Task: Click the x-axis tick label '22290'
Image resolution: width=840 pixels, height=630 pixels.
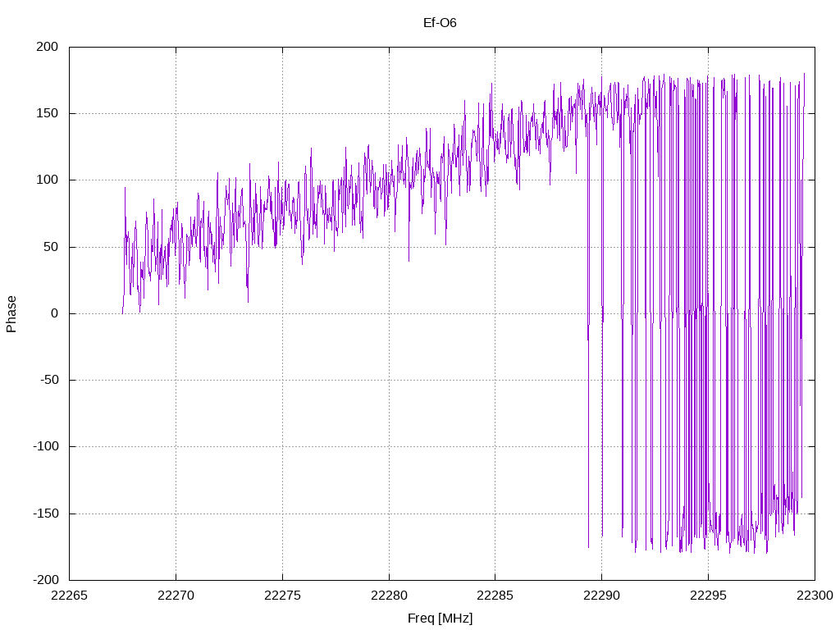Action: 601,596
